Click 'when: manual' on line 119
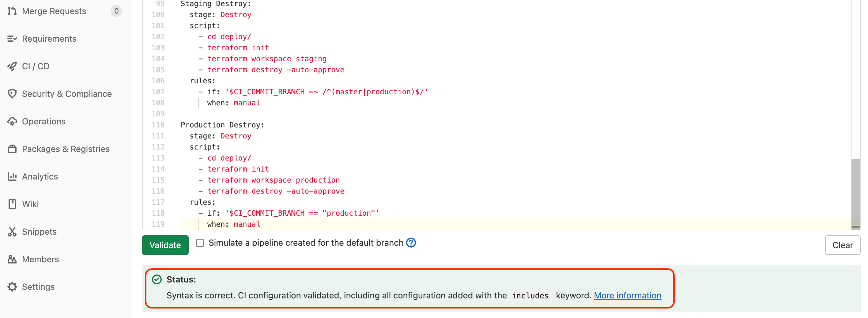 point(233,224)
